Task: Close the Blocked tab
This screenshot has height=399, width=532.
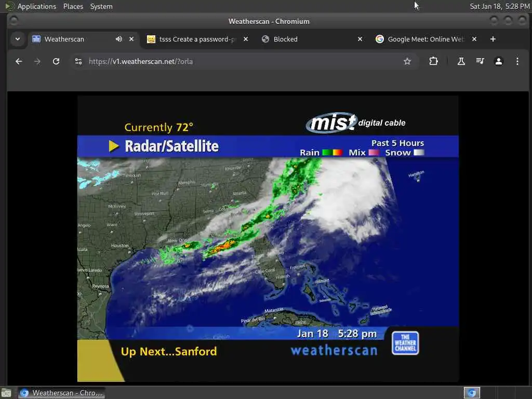Action: [360, 39]
